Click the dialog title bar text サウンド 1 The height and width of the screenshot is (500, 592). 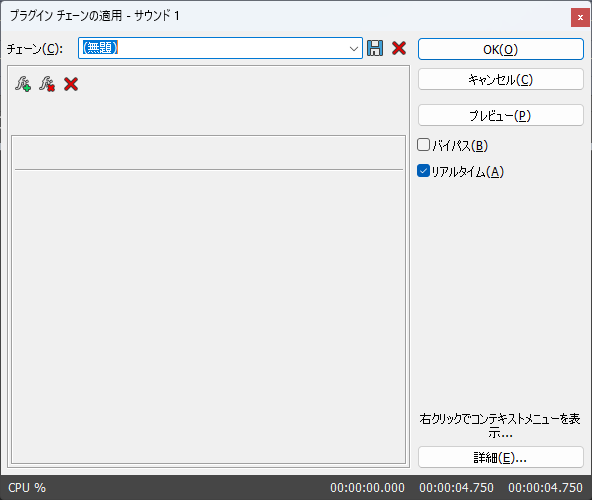coord(157,15)
